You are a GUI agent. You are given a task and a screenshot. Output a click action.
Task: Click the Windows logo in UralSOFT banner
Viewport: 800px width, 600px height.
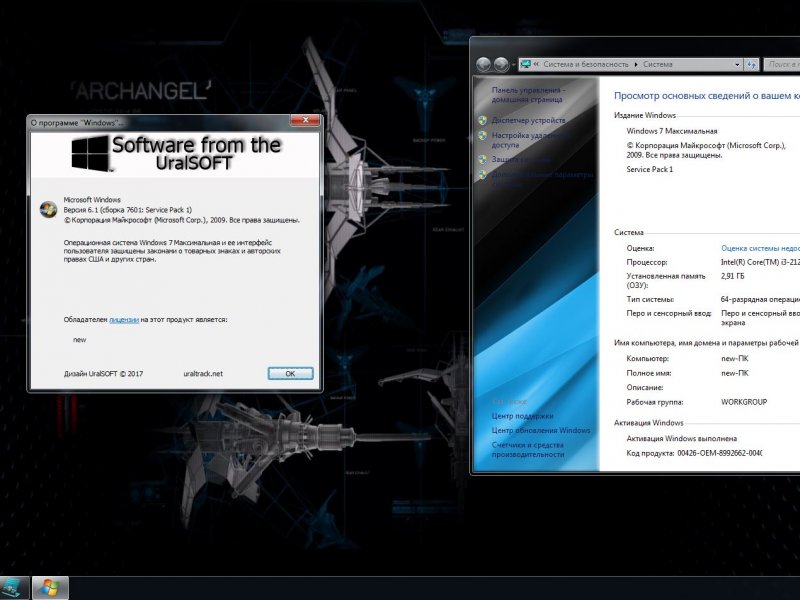90,153
